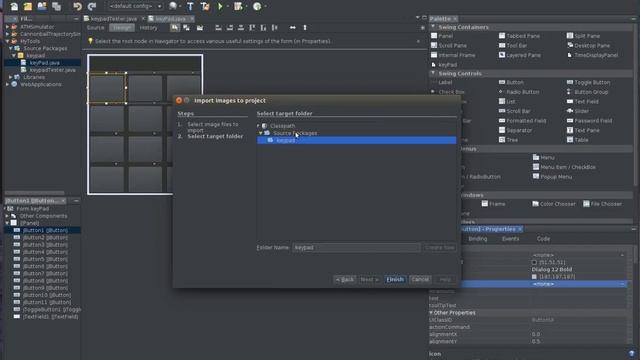This screenshot has height=360, width=640.
Task: Expand the Libraries node in project tree
Action: (11, 77)
